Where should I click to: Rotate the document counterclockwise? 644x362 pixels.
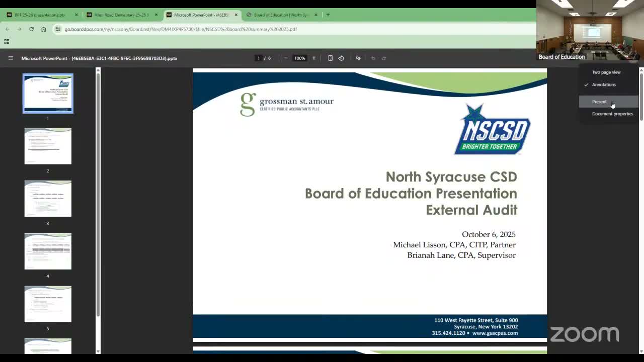coord(341,58)
